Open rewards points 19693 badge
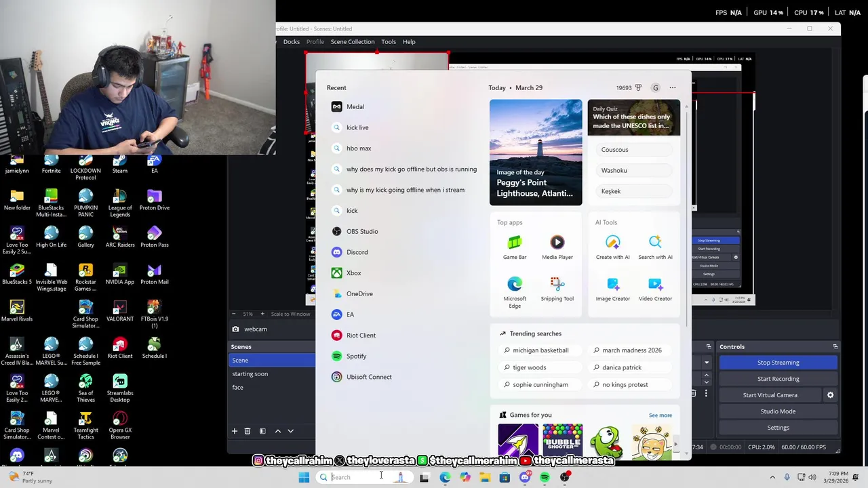Screen dimensions: 868x488 click(x=629, y=87)
